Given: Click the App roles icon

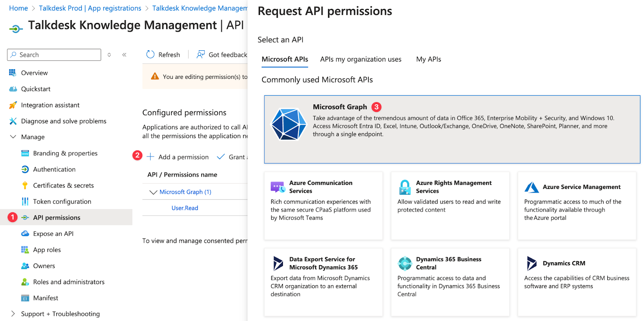Looking at the screenshot, I should (25, 250).
